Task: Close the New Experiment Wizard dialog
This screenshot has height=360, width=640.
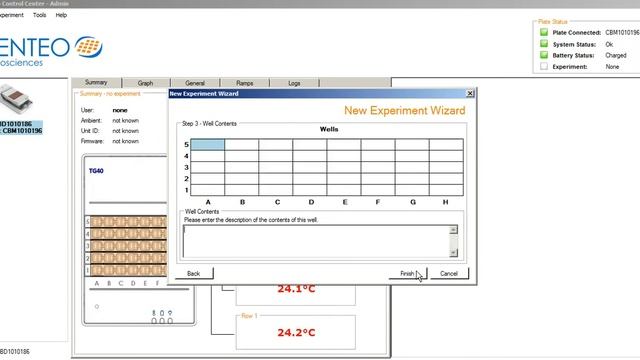Action: click(x=470, y=93)
